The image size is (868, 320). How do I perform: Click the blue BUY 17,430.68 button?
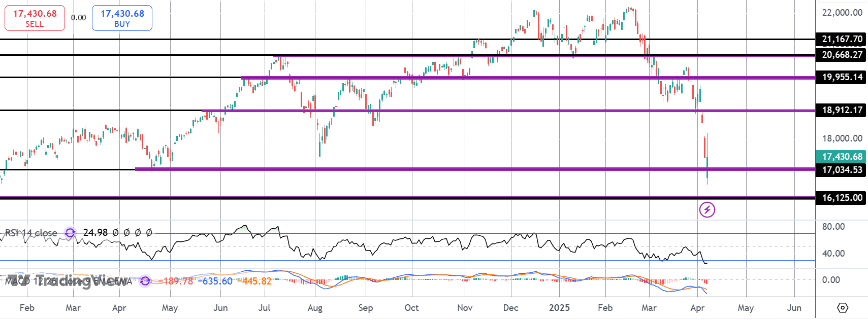(x=122, y=18)
